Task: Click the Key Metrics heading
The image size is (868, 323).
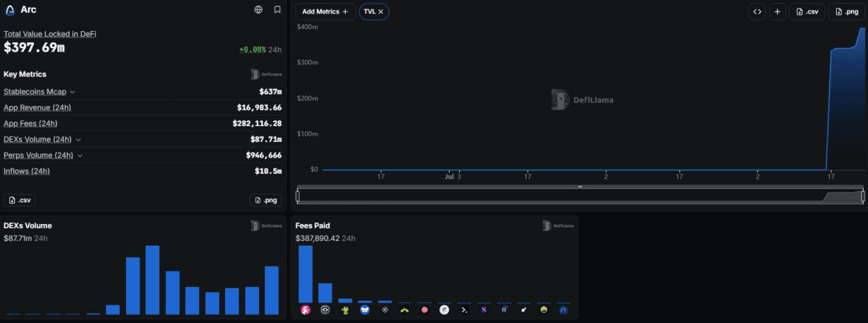Action: 25,74
